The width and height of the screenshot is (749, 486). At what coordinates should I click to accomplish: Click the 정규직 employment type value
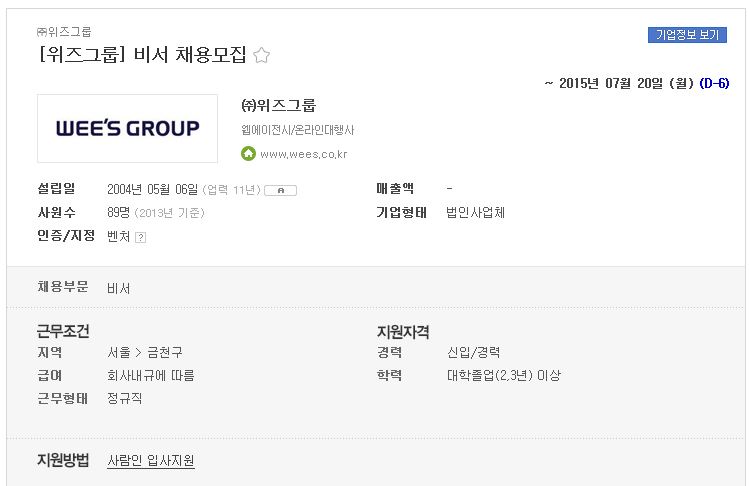124,398
